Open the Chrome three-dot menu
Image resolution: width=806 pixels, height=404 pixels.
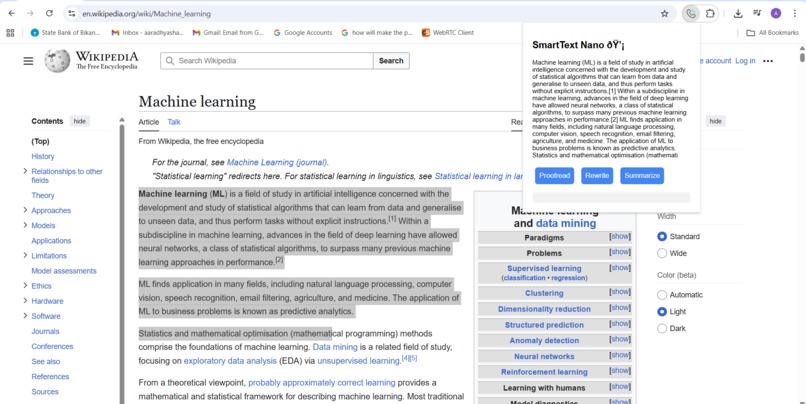795,14
